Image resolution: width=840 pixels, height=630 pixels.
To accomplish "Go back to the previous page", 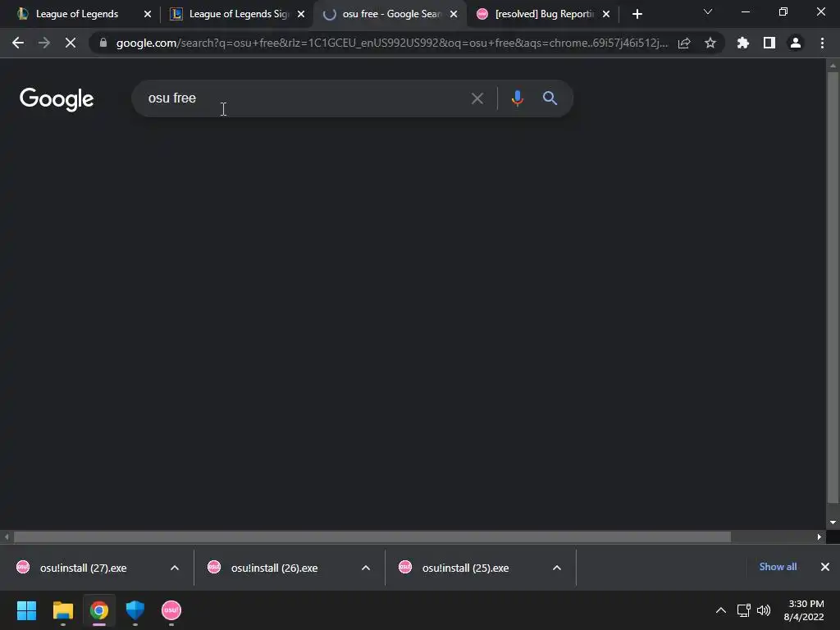I will coord(18,43).
